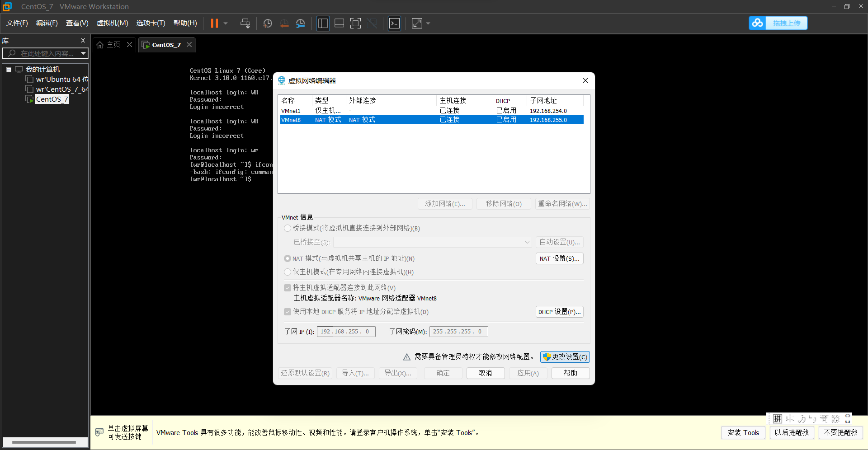Click the orange pause VM icon
This screenshot has height=450, width=868.
214,23
